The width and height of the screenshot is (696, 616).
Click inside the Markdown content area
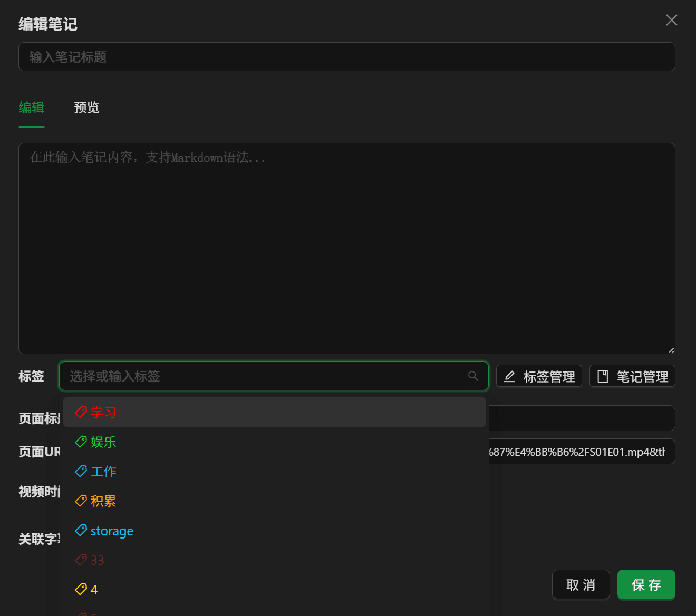[x=347, y=248]
